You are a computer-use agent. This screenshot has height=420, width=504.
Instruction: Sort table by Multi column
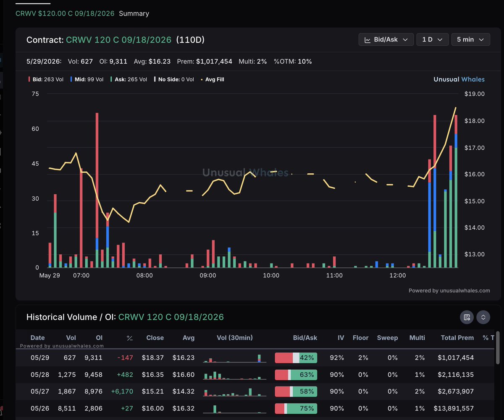[x=417, y=337]
